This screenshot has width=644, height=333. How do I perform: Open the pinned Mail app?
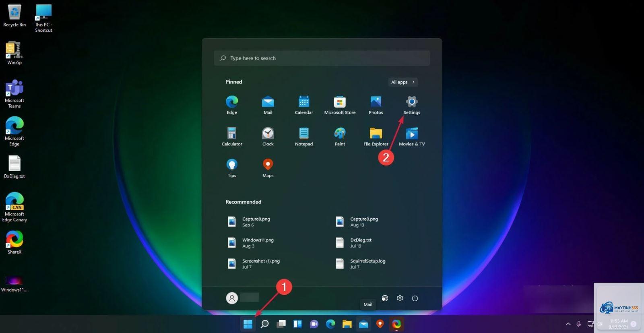[268, 105]
